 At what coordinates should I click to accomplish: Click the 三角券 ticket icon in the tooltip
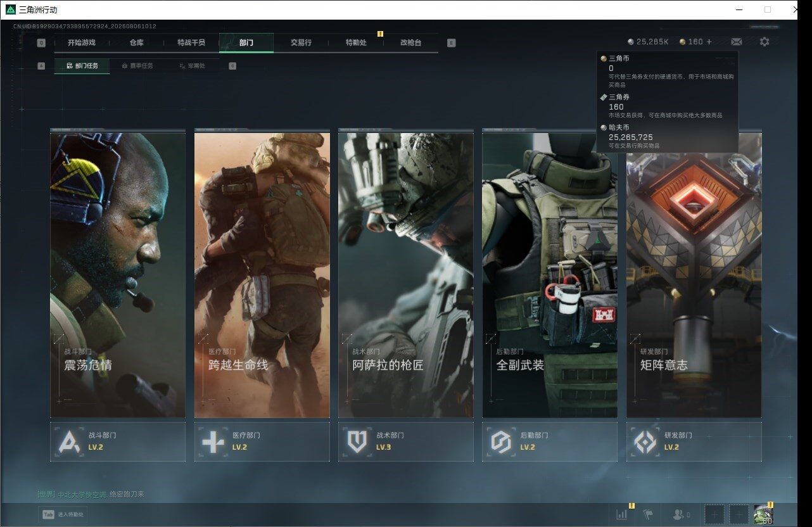click(604, 97)
